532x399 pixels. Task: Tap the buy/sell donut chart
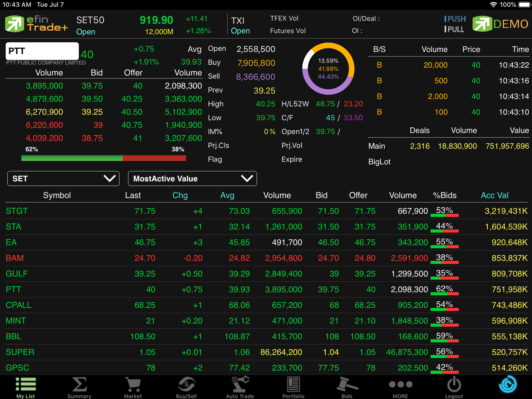tap(328, 69)
